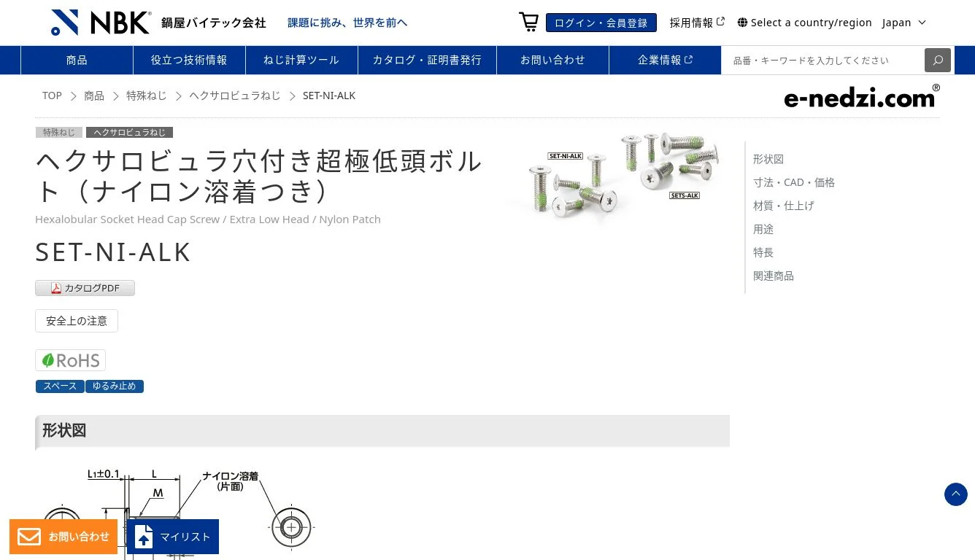Click the 安全上の注意 button
This screenshot has width=975, height=560.
tap(77, 321)
